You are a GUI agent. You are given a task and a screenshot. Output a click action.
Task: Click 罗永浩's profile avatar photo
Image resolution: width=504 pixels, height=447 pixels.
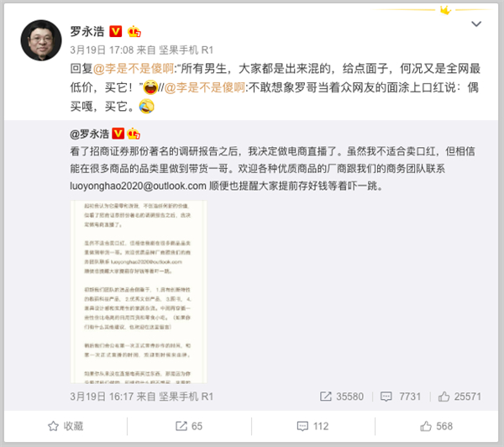point(41,40)
